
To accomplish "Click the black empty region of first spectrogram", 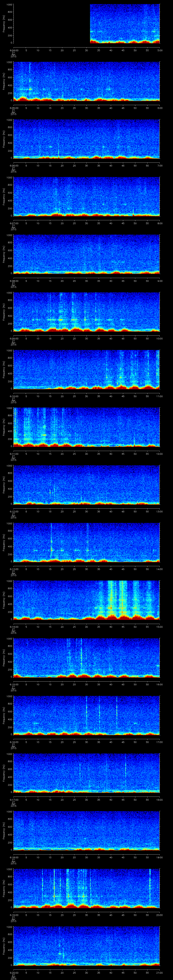I will coord(51,23).
